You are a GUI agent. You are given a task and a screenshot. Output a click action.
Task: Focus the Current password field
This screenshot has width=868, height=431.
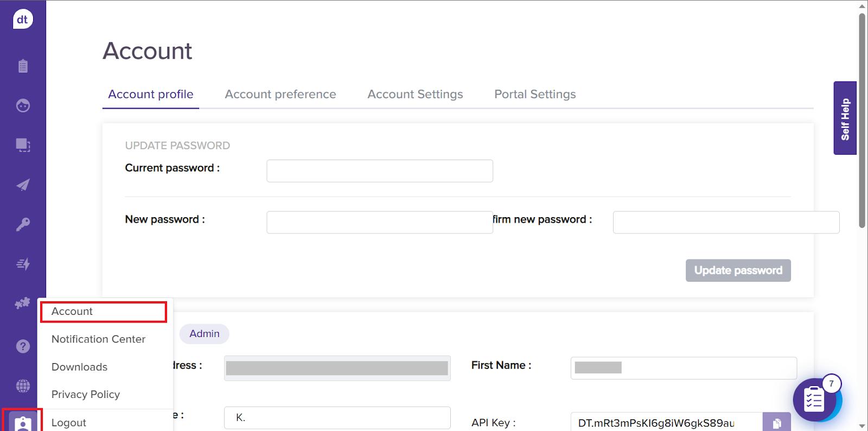tap(380, 171)
